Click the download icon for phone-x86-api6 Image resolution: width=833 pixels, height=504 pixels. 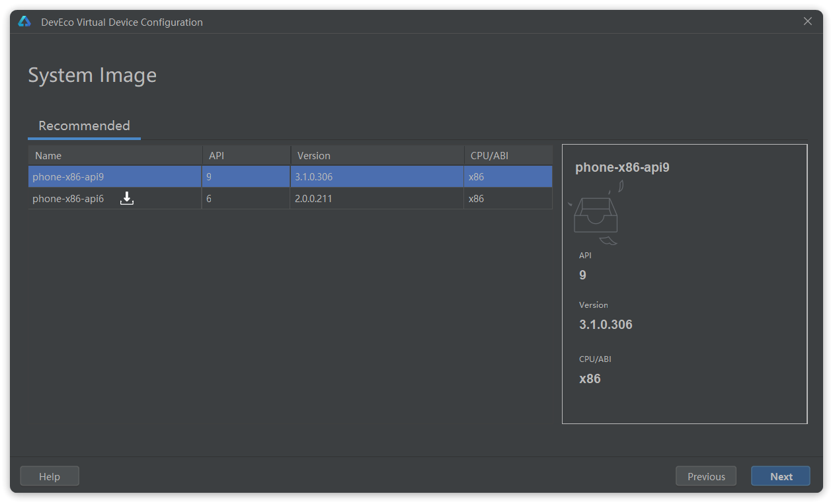tap(127, 199)
